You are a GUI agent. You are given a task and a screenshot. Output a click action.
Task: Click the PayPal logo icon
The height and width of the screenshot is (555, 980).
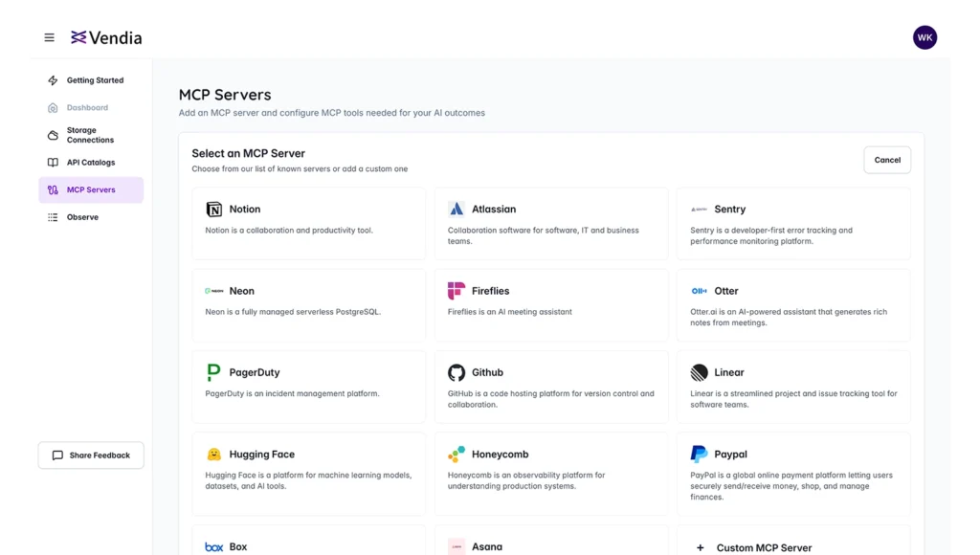click(x=700, y=454)
